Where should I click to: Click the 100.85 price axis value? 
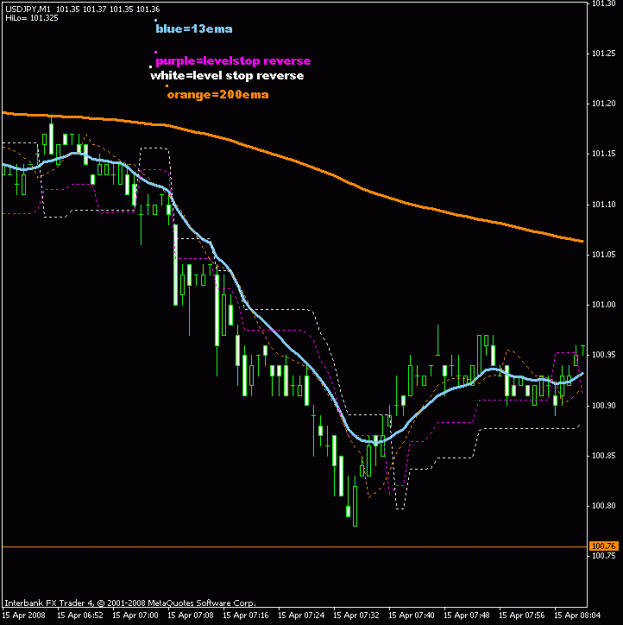coord(604,456)
